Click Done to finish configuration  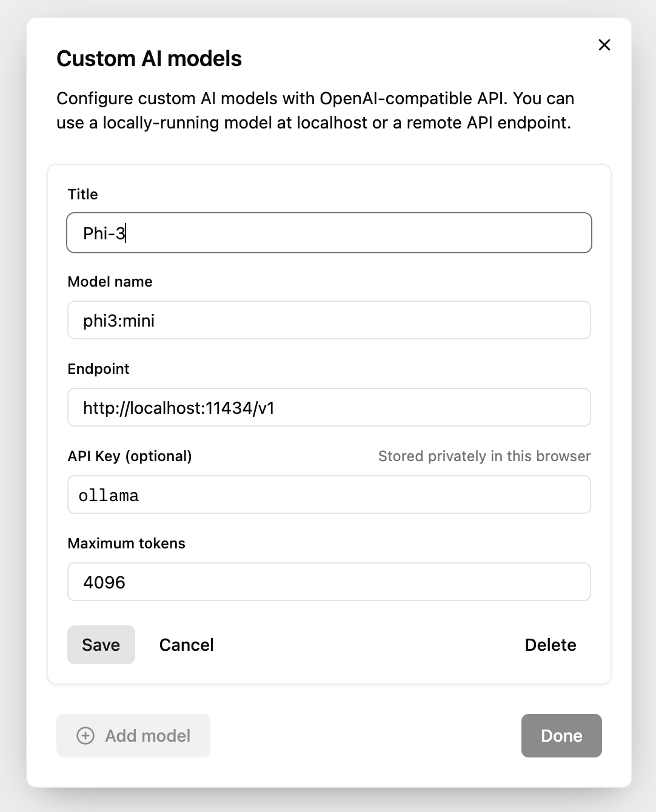coord(561,736)
